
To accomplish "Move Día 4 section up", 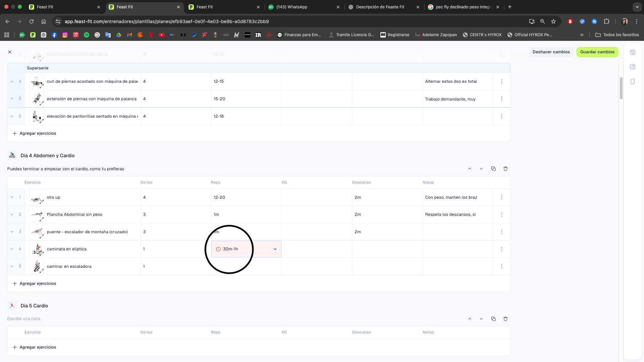I will (x=470, y=169).
